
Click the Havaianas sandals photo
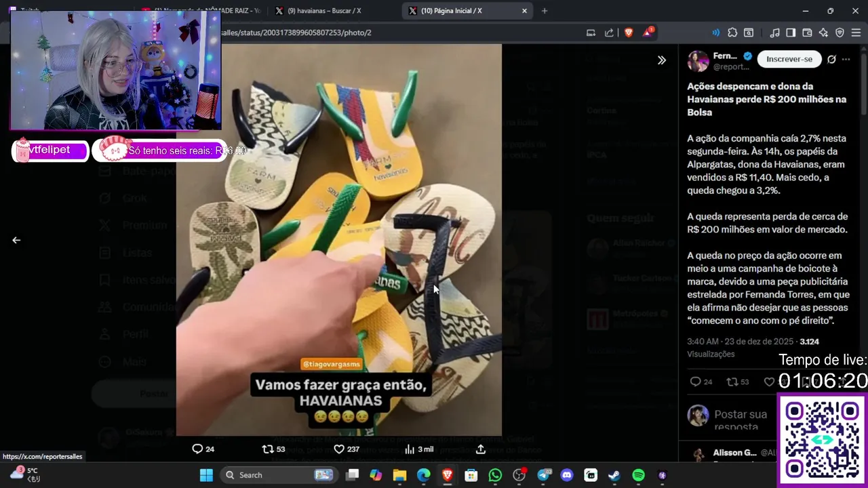pos(339,240)
